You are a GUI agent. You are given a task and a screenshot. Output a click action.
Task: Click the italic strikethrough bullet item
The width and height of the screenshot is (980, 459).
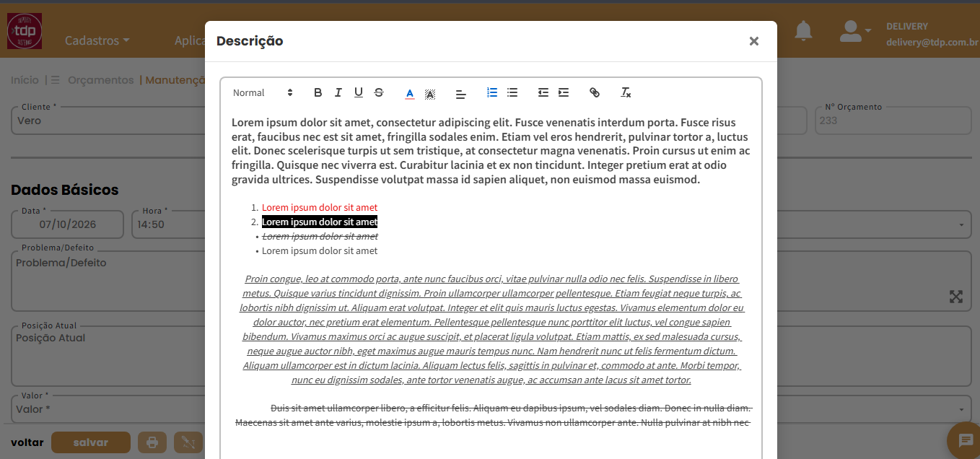click(320, 236)
